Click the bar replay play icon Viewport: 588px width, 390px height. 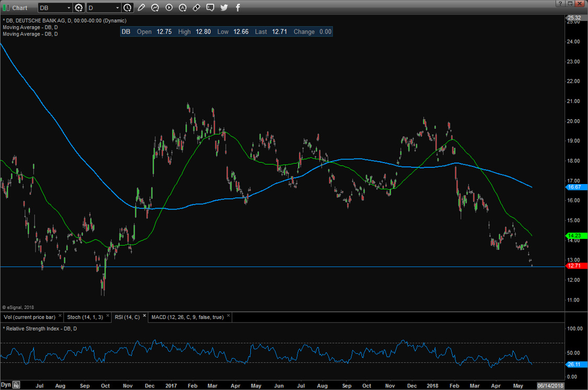[x=169, y=7]
